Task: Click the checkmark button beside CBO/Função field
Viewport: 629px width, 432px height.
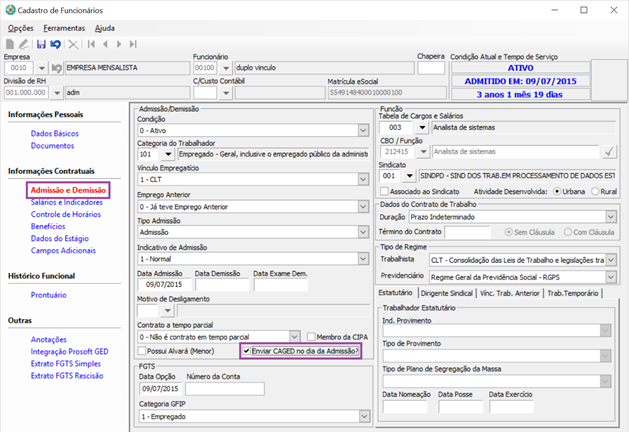Action: tap(609, 152)
